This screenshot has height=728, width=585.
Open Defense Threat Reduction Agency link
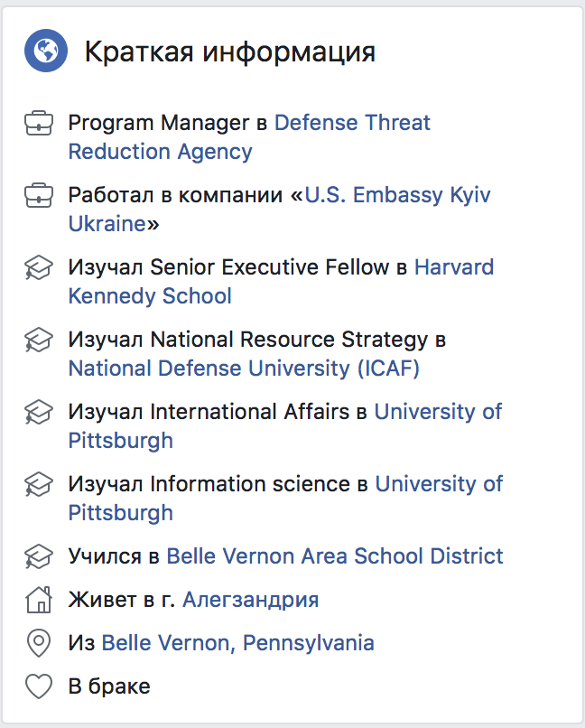tap(352, 123)
